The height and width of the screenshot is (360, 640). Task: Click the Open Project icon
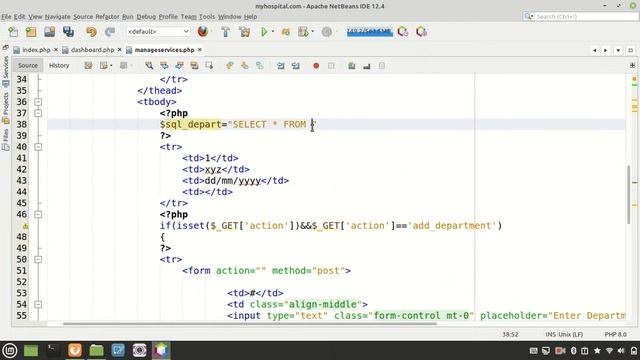pos(50,32)
